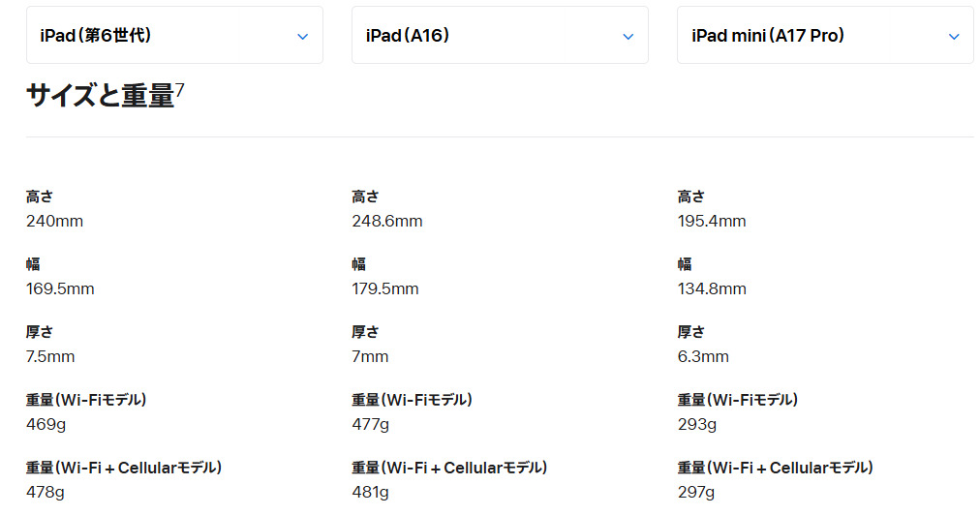Click the 481g Wi-Fi + Cellular weight

pos(370,492)
